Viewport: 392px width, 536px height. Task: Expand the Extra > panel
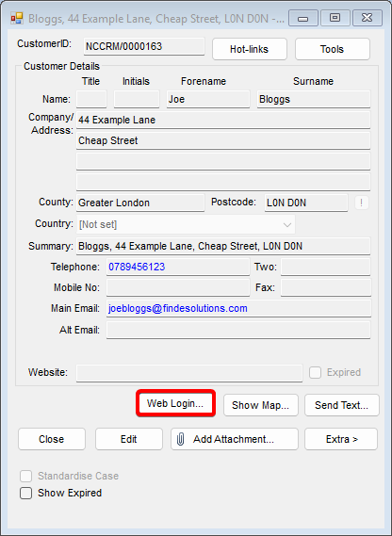pos(341,439)
